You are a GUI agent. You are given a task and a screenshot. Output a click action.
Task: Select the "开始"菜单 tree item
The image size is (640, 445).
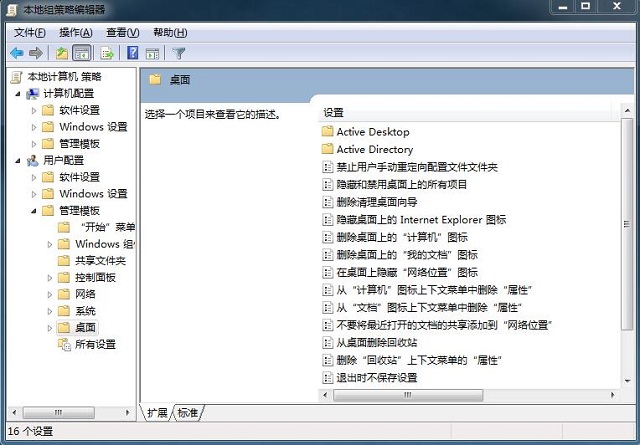pyautogui.click(x=107, y=227)
